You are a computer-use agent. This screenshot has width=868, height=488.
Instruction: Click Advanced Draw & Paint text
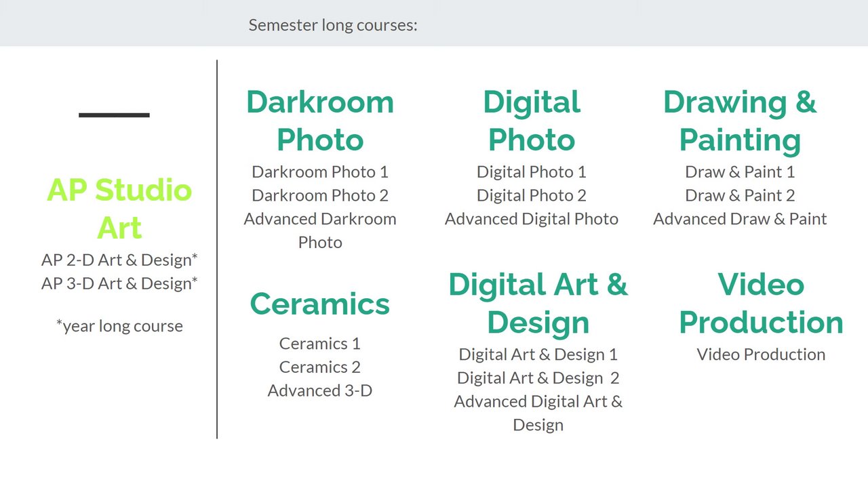click(740, 219)
